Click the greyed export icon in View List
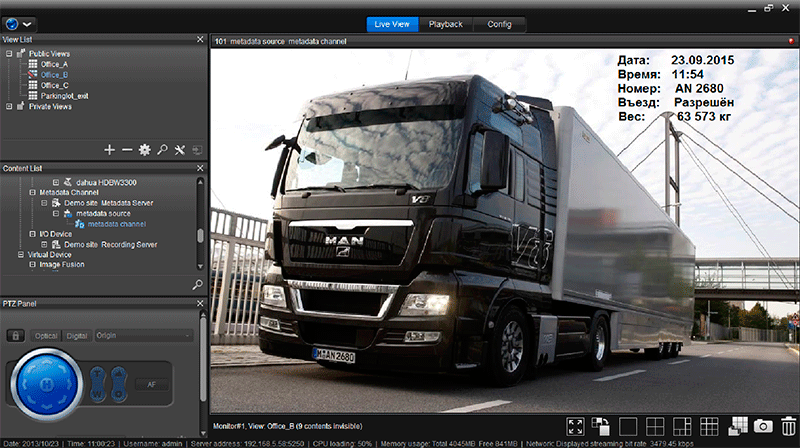The height and width of the screenshot is (448, 800). (197, 150)
